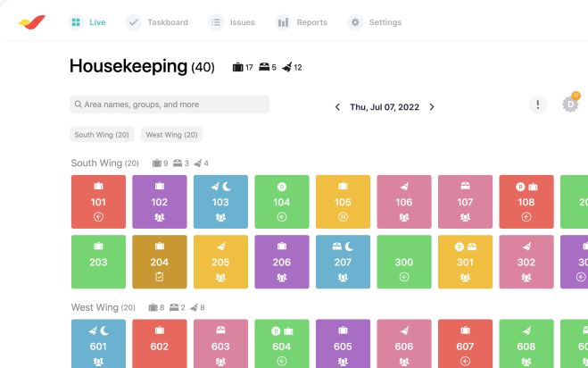Click the gear icon on room 301
The image size is (588, 368).
(x=459, y=247)
